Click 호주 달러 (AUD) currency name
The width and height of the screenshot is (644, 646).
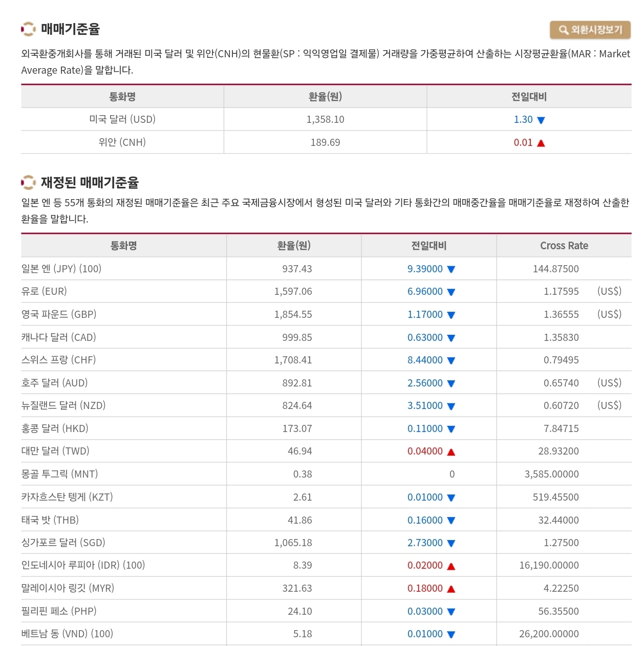pos(54,383)
